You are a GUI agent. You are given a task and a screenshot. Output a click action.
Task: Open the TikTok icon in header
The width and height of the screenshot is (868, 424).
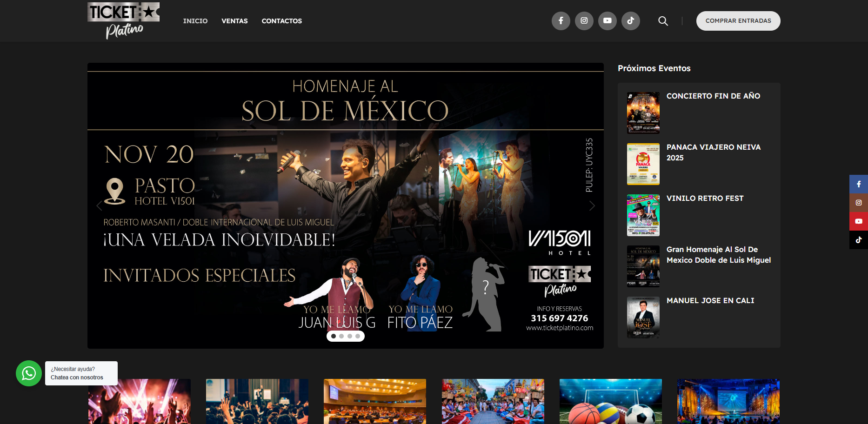pyautogui.click(x=630, y=21)
